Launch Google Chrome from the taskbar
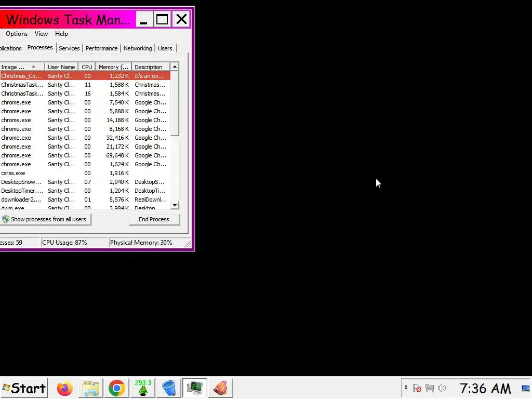Viewport: 532px width, 399px height. tap(117, 388)
